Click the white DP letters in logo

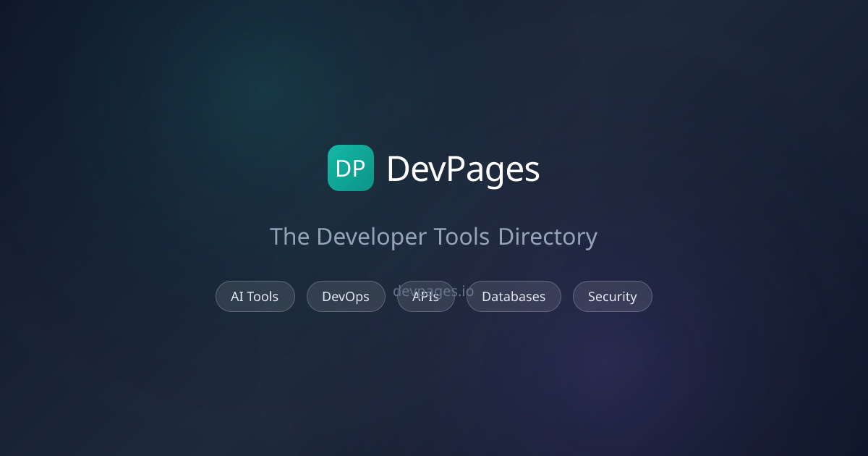(x=351, y=169)
